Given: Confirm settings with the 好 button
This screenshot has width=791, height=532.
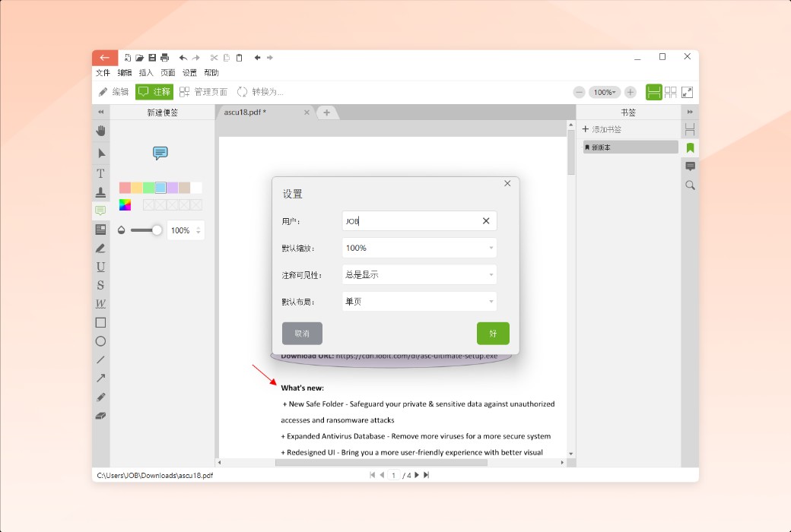Looking at the screenshot, I should [493, 333].
